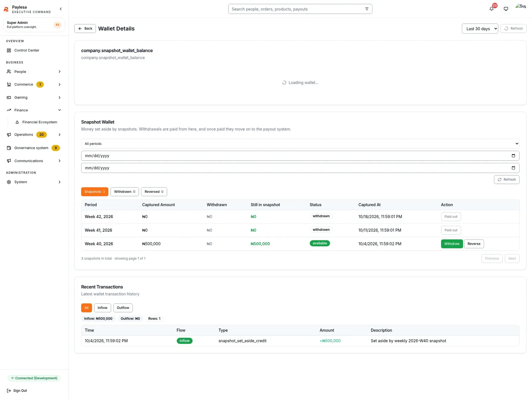Viewport: 532px width, 399px height.
Task: Click the Sign Out icon
Action: (x=9, y=391)
